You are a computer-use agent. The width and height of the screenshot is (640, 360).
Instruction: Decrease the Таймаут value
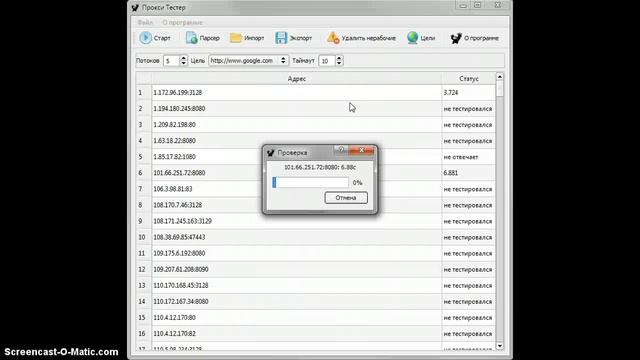click(339, 63)
